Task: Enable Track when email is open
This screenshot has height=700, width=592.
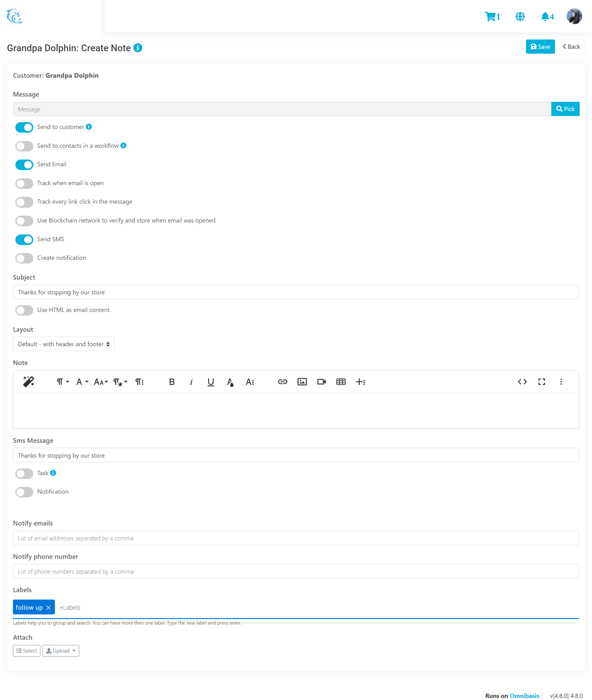Action: coord(24,183)
